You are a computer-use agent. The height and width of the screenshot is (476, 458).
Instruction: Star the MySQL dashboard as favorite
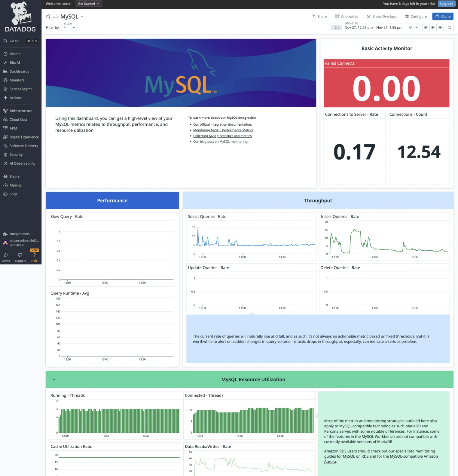coord(48,17)
